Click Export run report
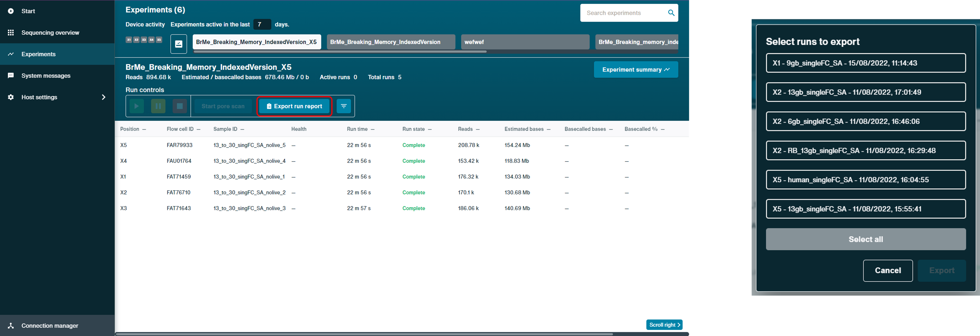 [294, 106]
